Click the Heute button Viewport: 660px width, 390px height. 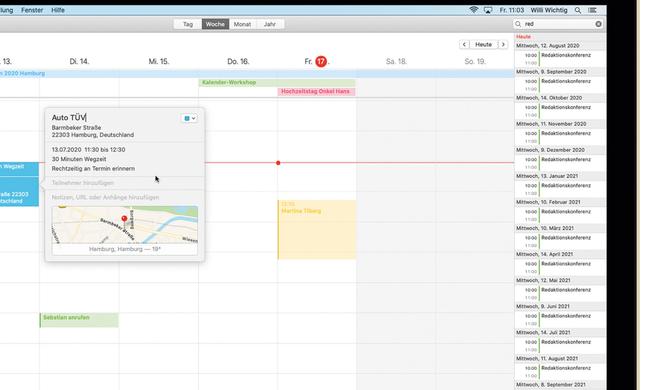point(484,45)
